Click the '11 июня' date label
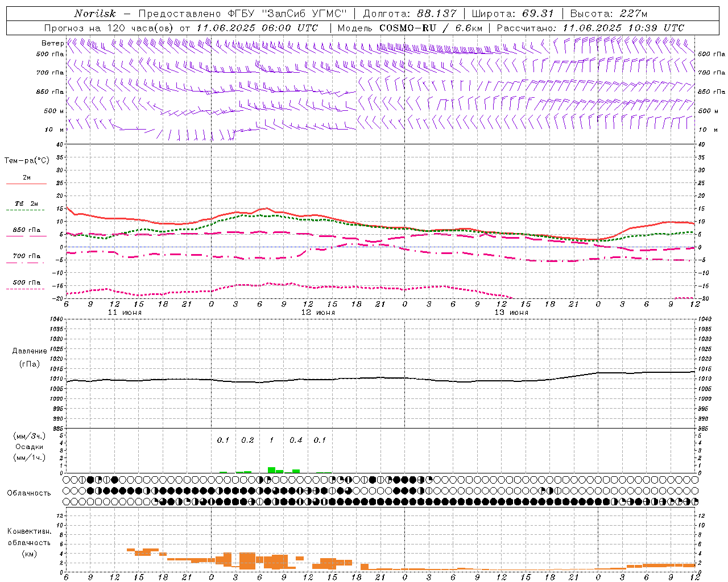Viewport: 728px width, 582px height. coord(125,313)
